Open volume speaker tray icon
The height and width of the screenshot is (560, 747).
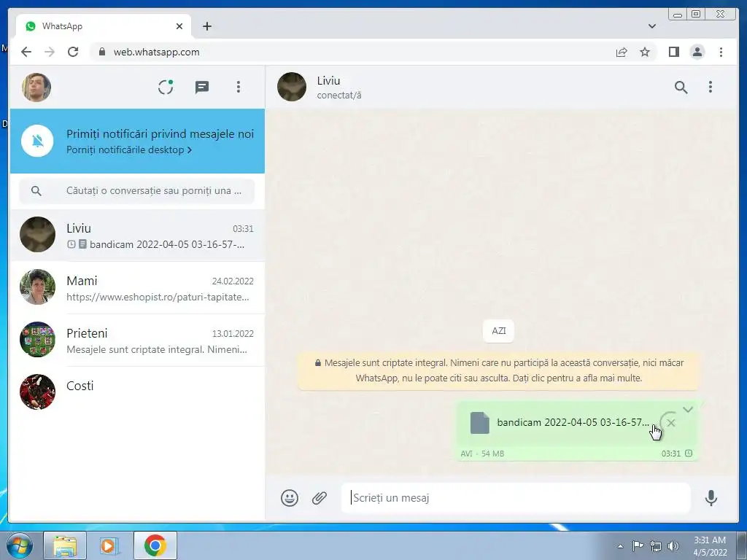[673, 546]
